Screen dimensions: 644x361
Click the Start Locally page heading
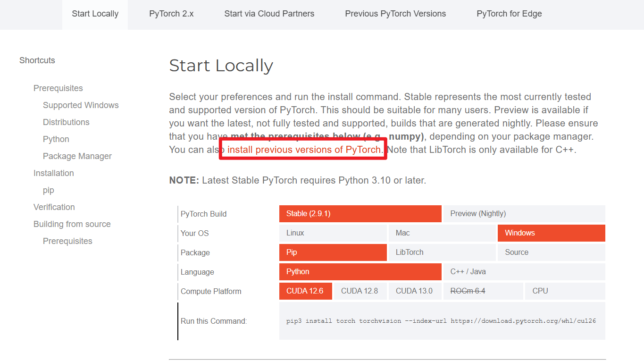point(221,66)
